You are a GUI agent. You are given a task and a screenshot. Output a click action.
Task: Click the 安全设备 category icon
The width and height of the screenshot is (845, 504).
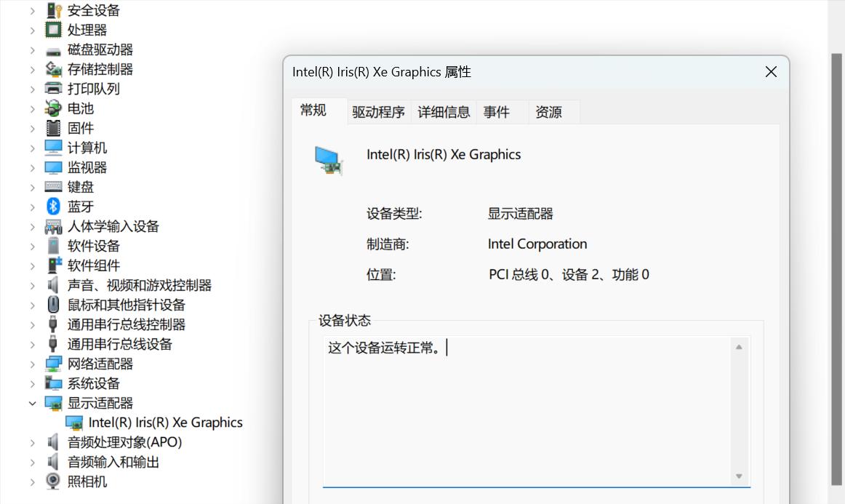[53, 10]
